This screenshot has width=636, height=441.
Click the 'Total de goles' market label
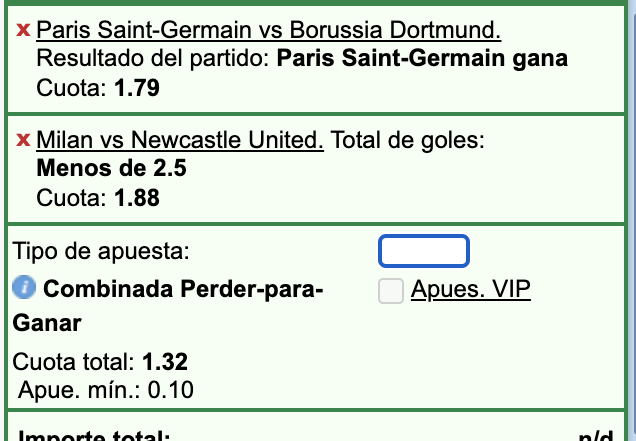(407, 140)
